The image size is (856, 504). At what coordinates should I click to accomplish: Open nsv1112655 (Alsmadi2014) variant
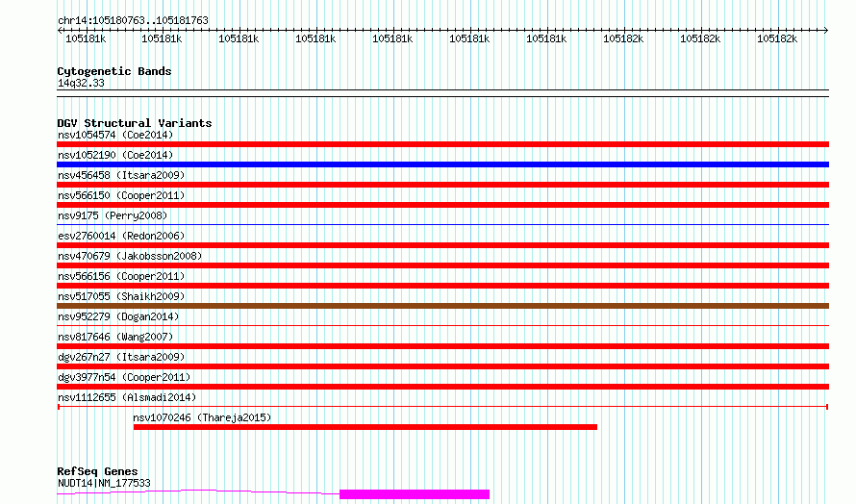pos(127,397)
